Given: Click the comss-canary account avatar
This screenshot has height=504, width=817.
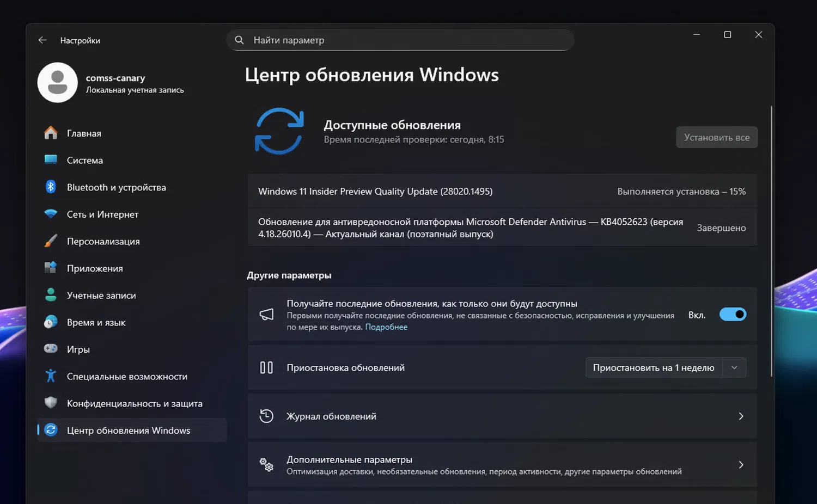Looking at the screenshot, I should [57, 82].
